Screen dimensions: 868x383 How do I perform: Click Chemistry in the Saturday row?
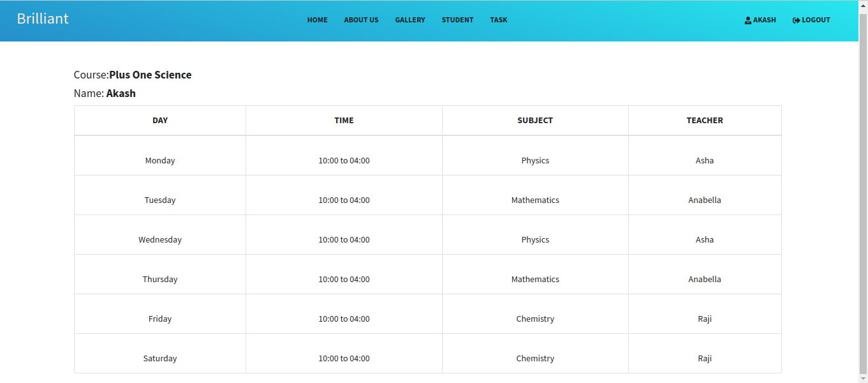(535, 358)
